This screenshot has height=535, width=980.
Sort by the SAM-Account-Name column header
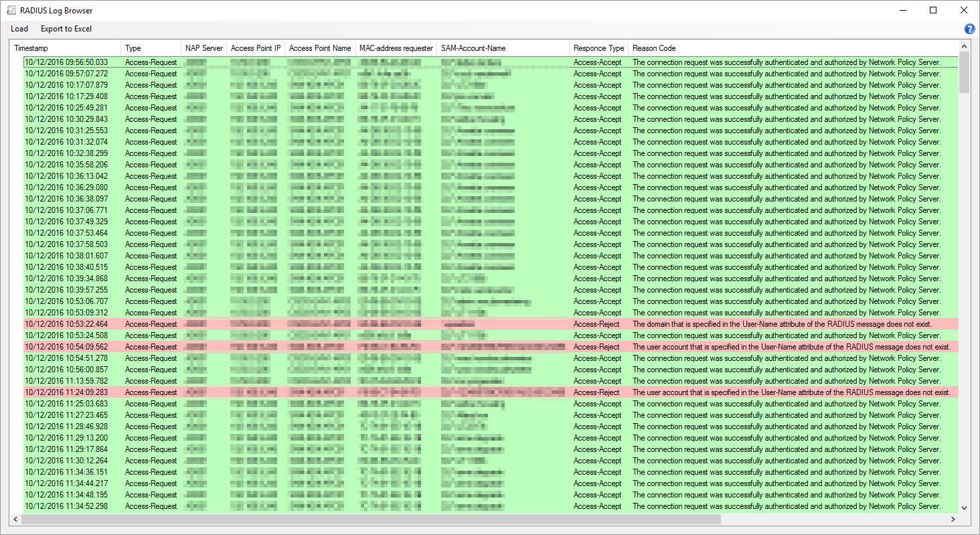472,48
